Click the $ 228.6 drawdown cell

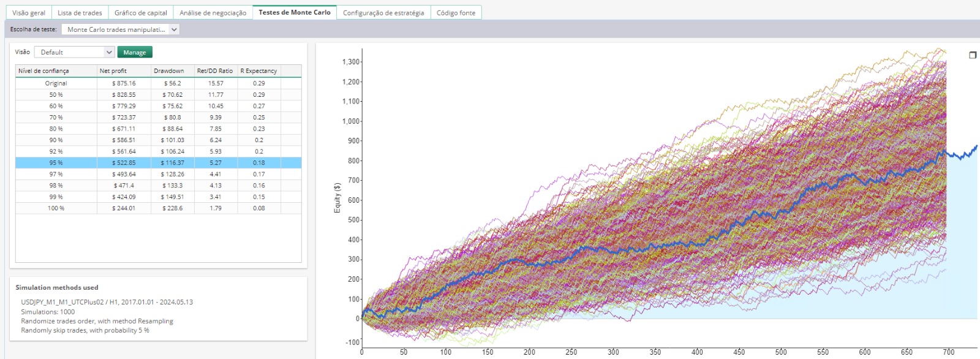172,208
